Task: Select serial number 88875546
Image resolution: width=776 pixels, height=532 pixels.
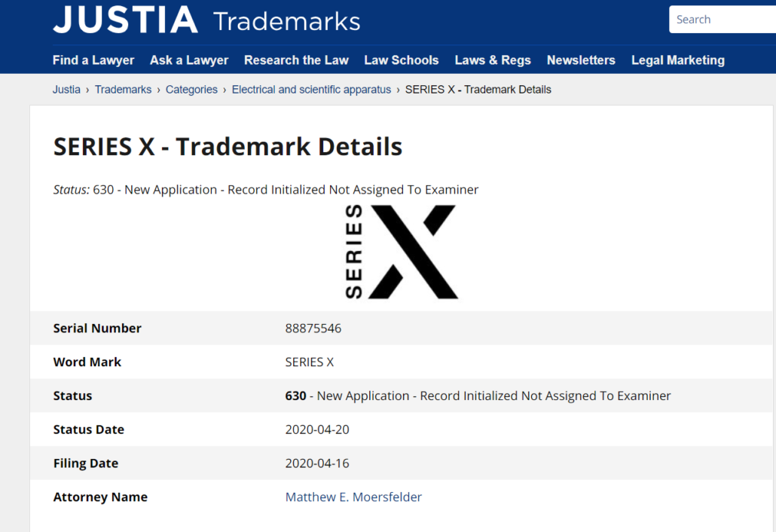Action: point(313,329)
